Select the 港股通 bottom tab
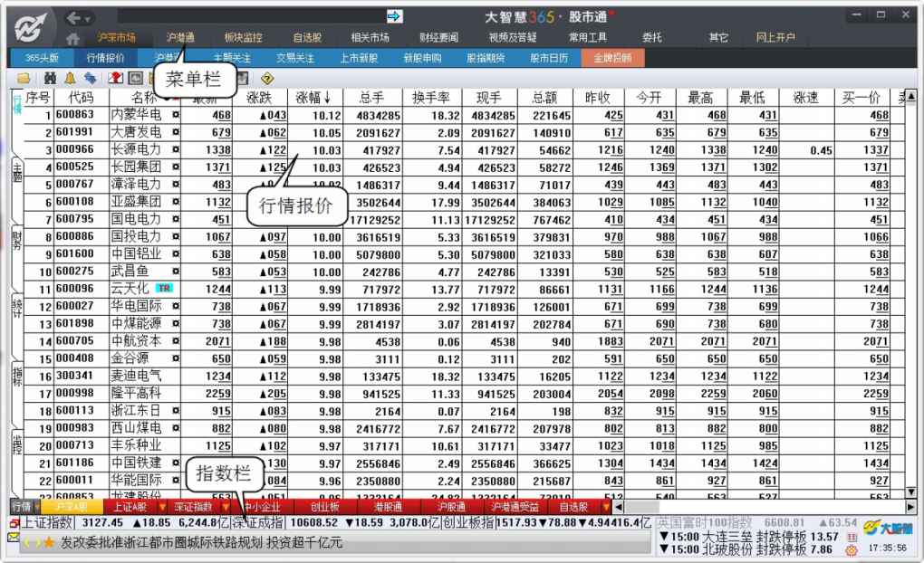 (388, 507)
